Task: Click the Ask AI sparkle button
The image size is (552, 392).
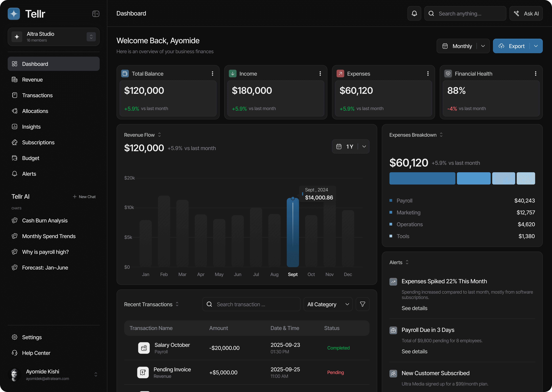Action: [x=526, y=13]
